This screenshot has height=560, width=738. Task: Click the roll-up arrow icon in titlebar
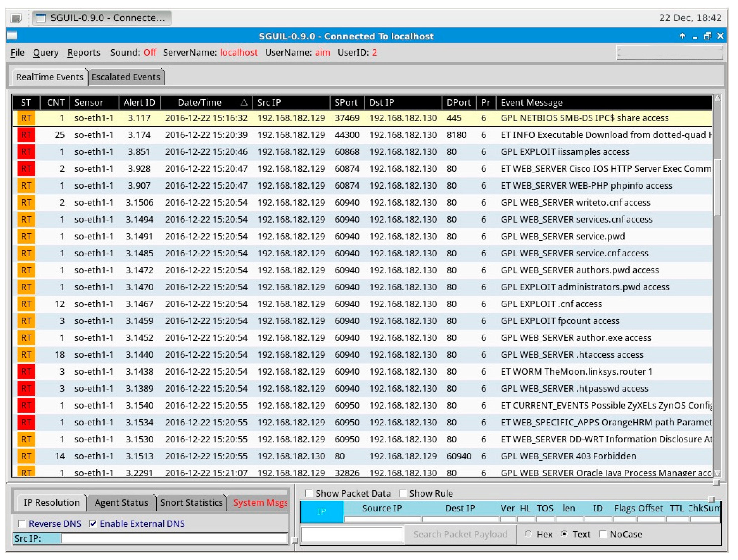tap(682, 36)
